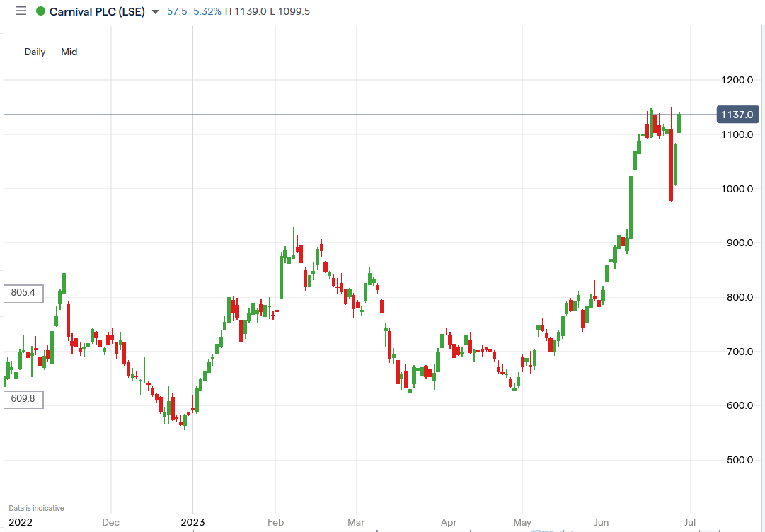Click the 1200.0 price axis label
Image resolution: width=765 pixels, height=532 pixels.
pyautogui.click(x=737, y=80)
